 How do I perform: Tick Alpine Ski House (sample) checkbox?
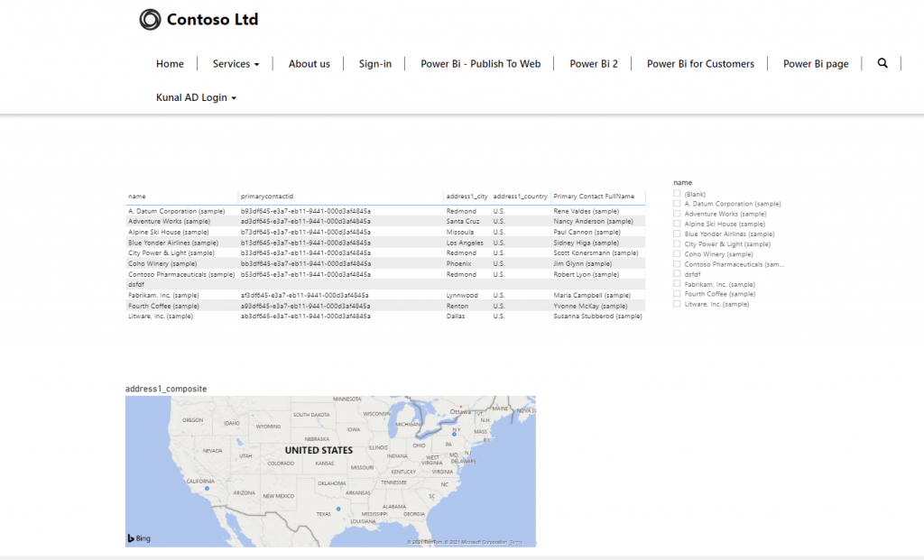click(677, 223)
